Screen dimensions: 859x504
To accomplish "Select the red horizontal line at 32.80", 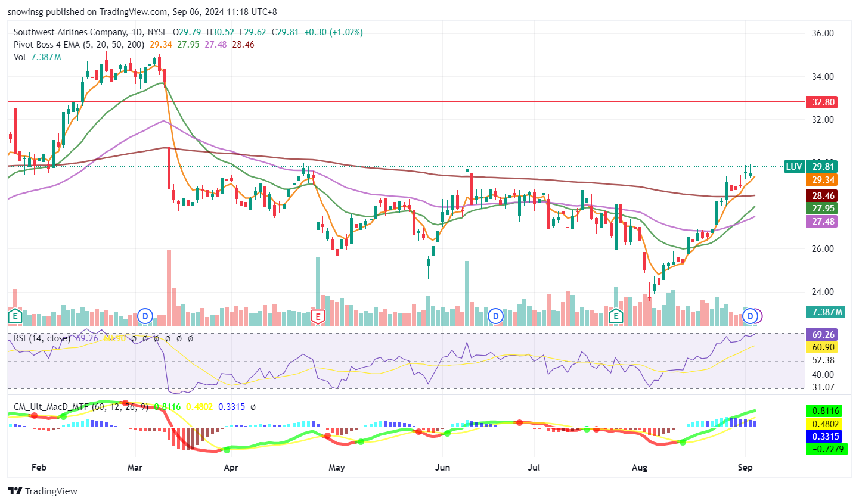I will click(x=405, y=102).
